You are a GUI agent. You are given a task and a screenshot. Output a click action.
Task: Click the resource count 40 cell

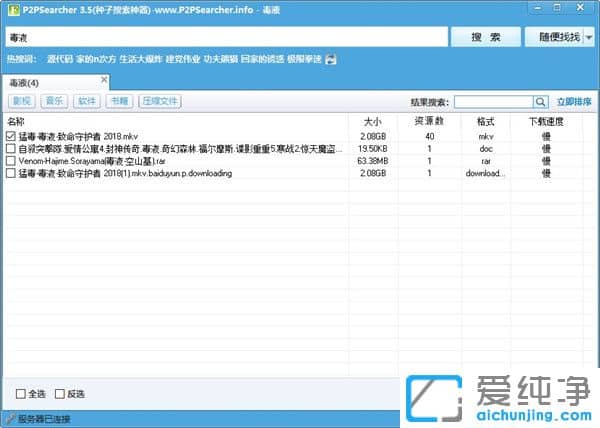(429, 136)
